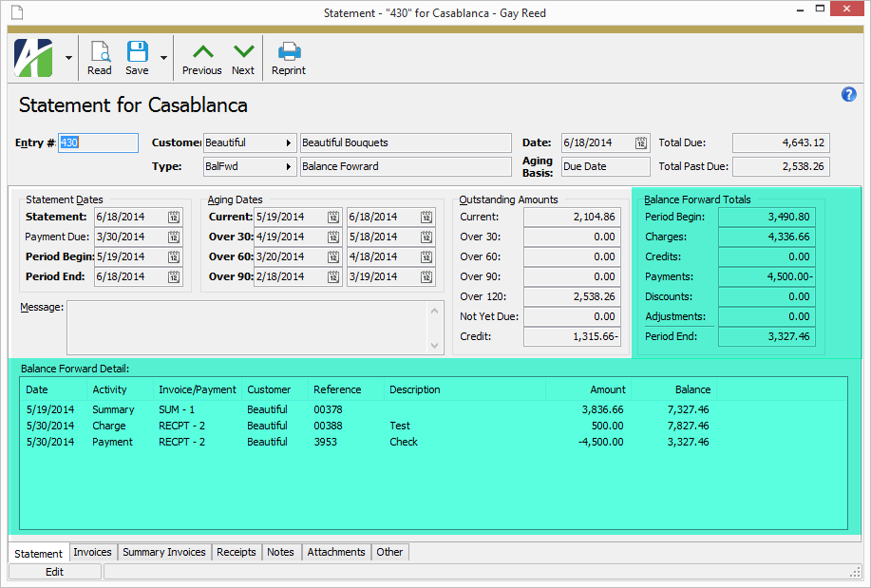Screen dimensions: 871x588
Task: Go to Previous statement record
Action: point(201,58)
